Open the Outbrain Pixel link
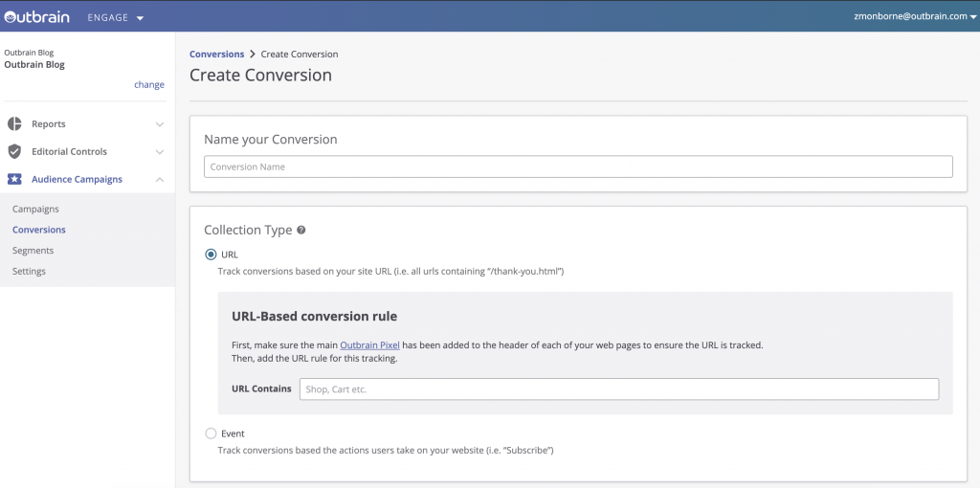Screen dimensions: 980x488 (369, 344)
